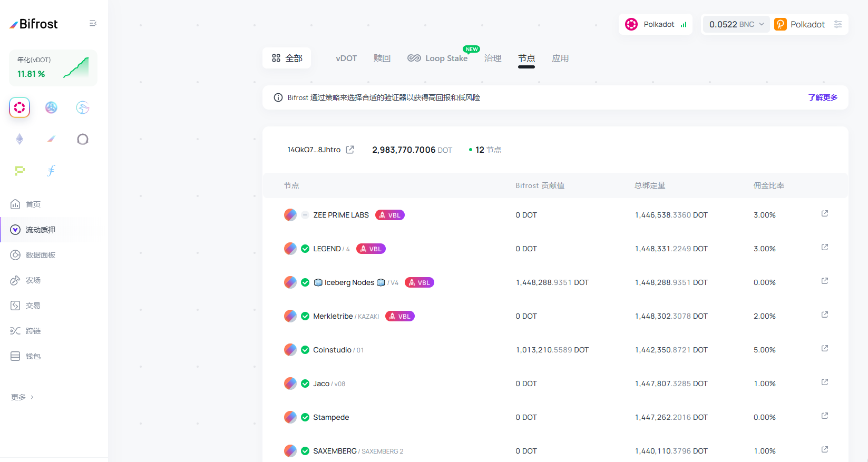
Task: Switch to the 赎回 tab
Action: (382, 58)
